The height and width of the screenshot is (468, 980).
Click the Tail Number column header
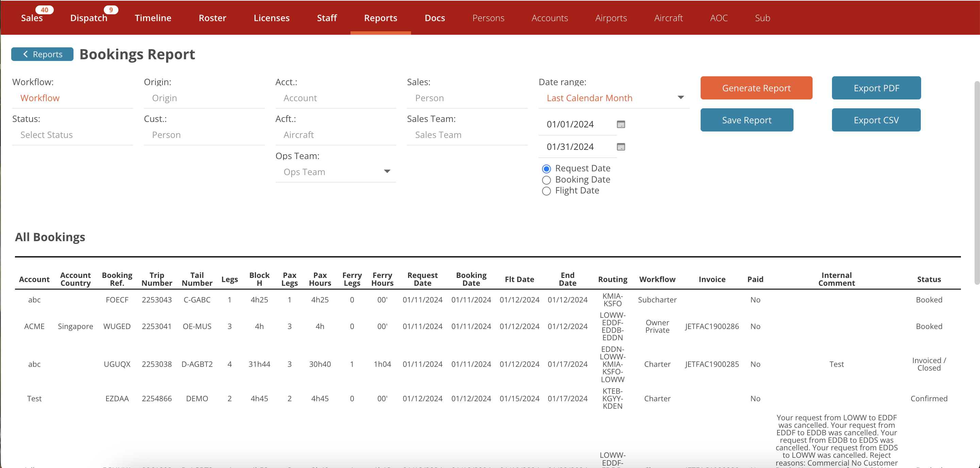(197, 279)
